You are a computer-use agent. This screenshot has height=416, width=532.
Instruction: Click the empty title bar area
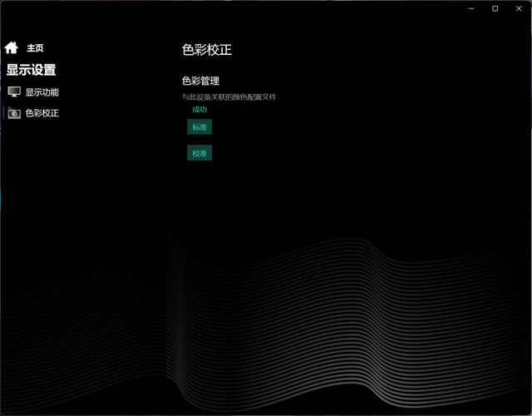(249, 8)
